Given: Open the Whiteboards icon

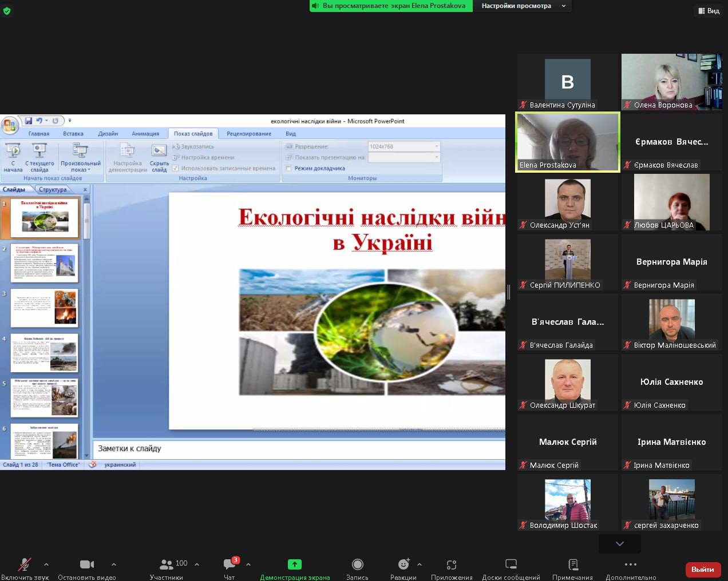Looking at the screenshot, I should click(x=511, y=565).
